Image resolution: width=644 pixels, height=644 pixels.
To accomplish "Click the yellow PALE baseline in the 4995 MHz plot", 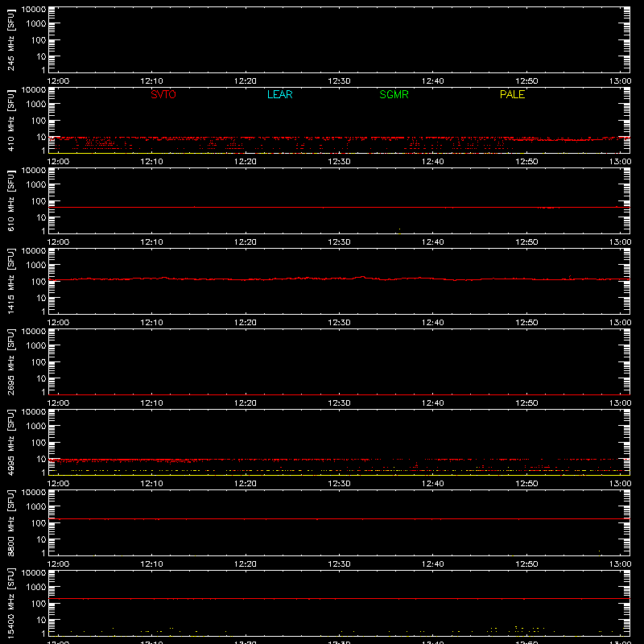I will pyautogui.click(x=339, y=475).
